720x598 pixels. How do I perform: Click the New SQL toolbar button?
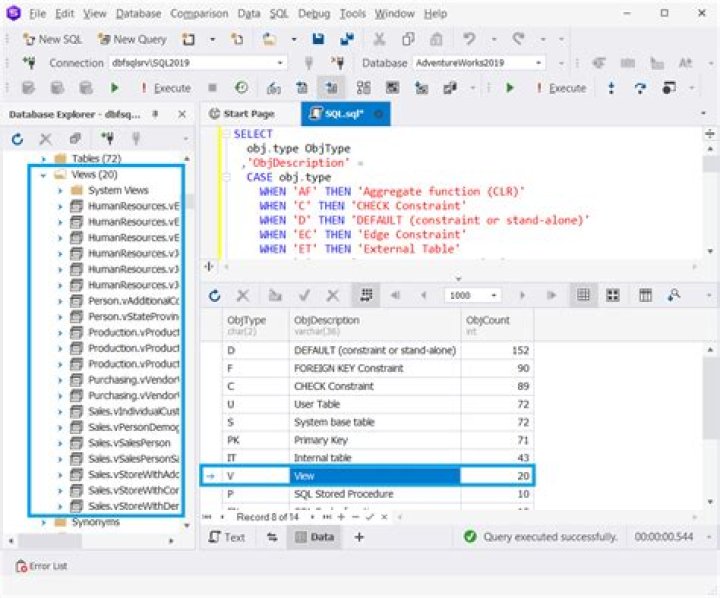pyautogui.click(x=52, y=39)
